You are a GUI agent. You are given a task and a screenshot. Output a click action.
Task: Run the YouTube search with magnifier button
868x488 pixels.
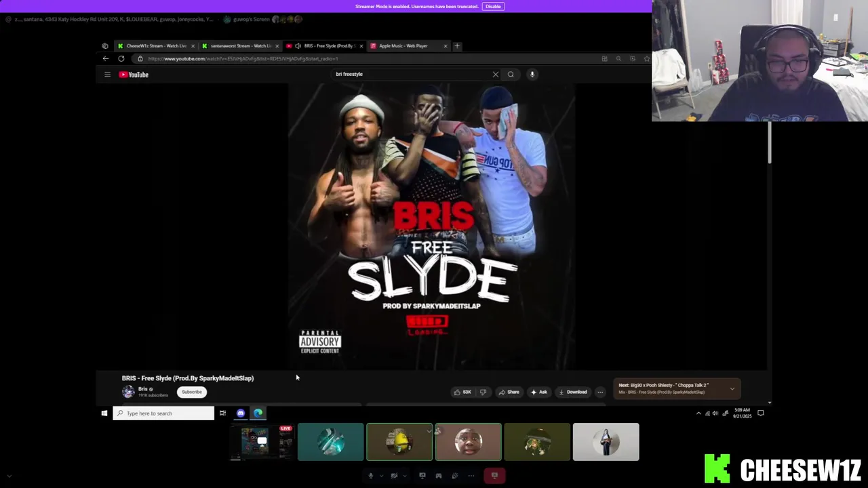511,75
